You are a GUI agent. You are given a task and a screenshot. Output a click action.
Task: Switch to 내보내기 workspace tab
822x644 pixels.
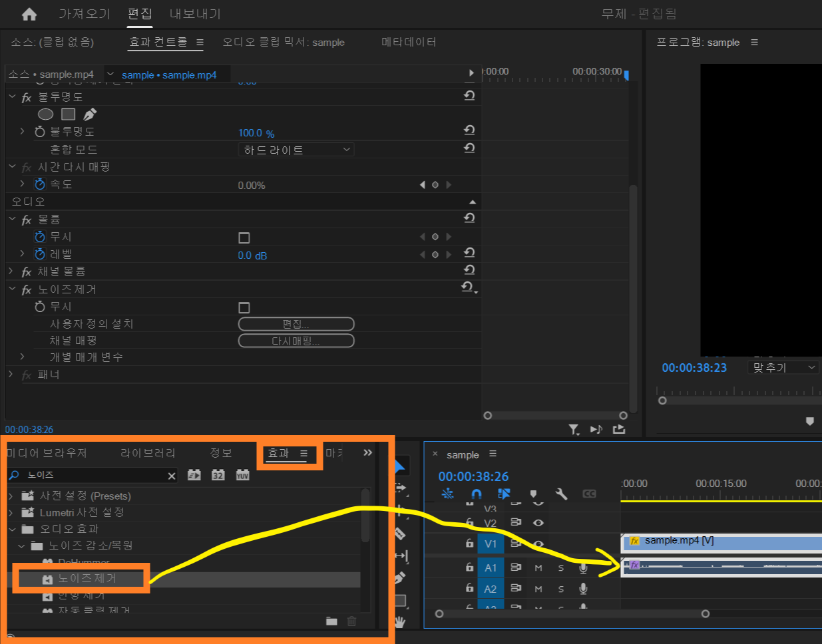[x=195, y=14]
